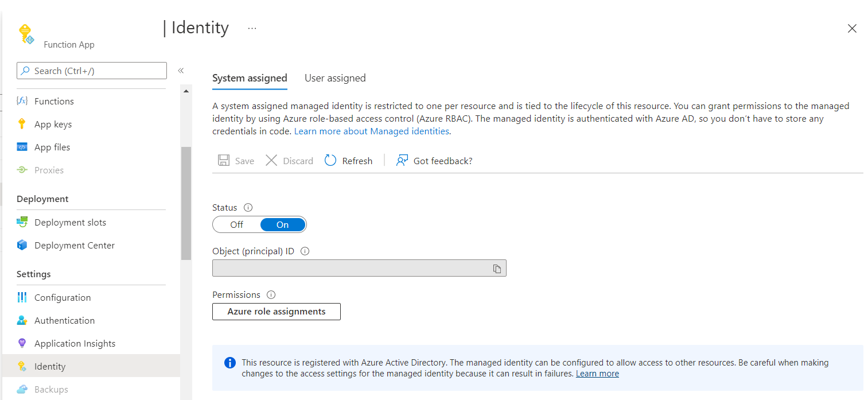Screen dimensions: 868x400
Task: Open Learn more link in info banner
Action: click(x=597, y=373)
